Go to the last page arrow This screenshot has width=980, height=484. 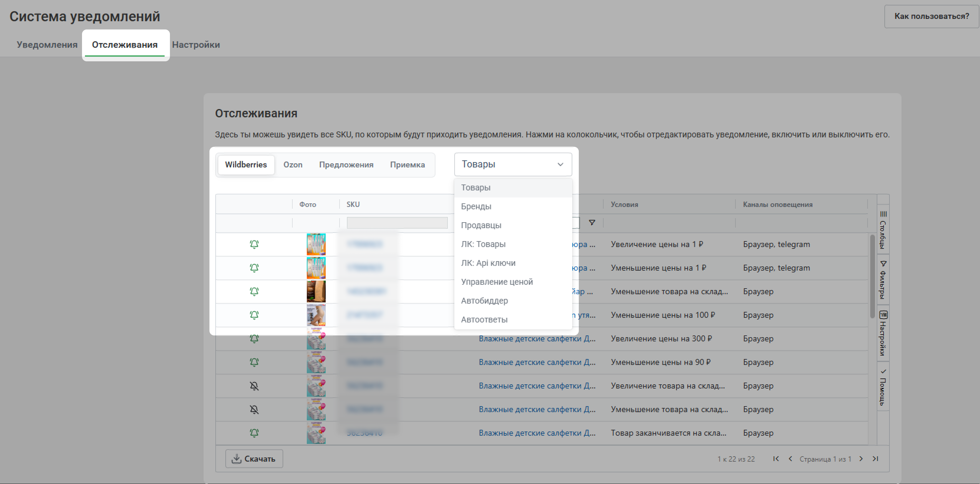click(875, 459)
